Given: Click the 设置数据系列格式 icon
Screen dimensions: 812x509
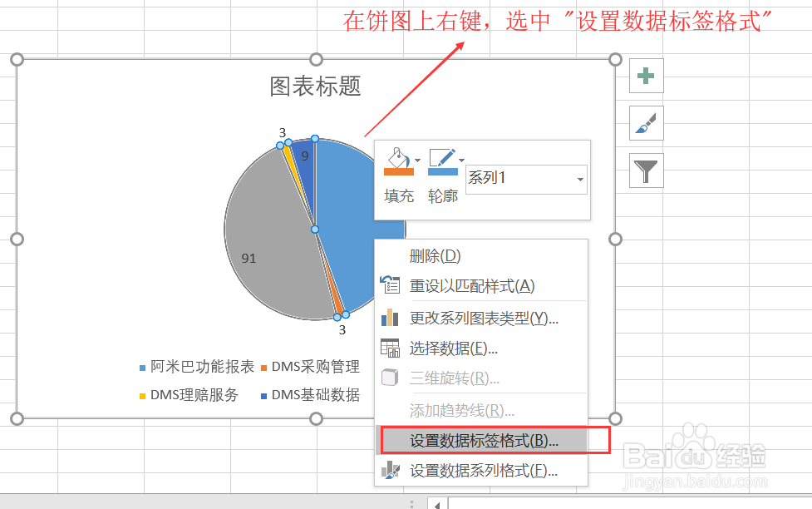Looking at the screenshot, I should click(x=391, y=470).
